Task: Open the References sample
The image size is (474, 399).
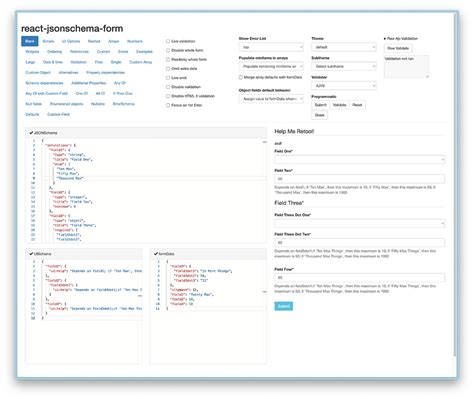Action: (79, 52)
